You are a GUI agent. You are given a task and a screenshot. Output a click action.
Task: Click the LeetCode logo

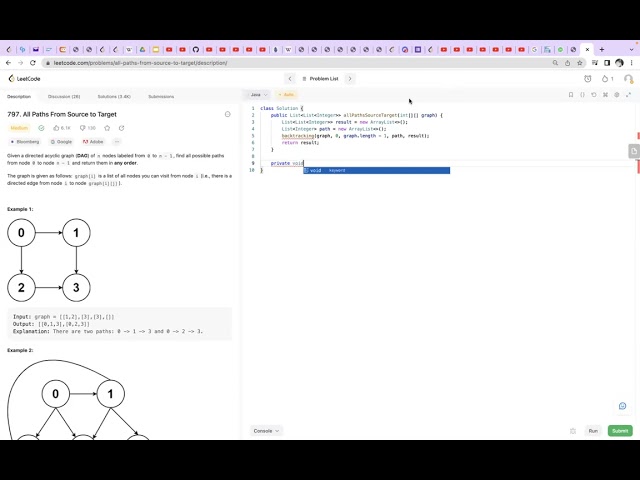click(x=24, y=78)
